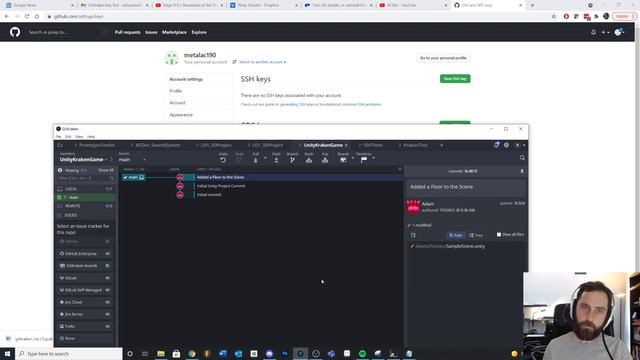Click the New SSH key button
The height and width of the screenshot is (360, 640).
click(x=455, y=79)
